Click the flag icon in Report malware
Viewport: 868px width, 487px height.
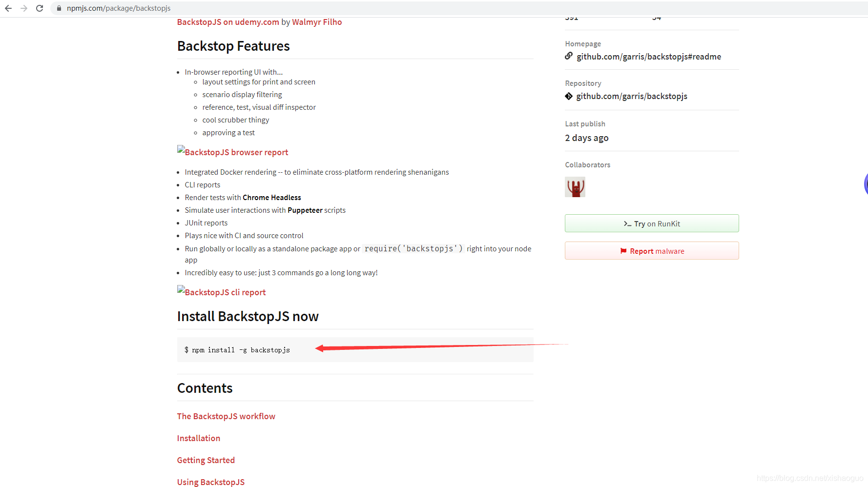(623, 251)
